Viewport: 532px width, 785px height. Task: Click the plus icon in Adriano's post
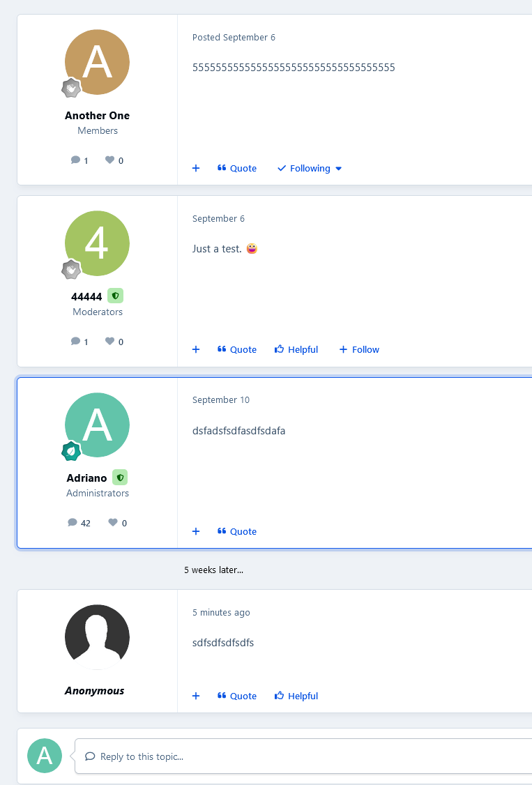(196, 531)
